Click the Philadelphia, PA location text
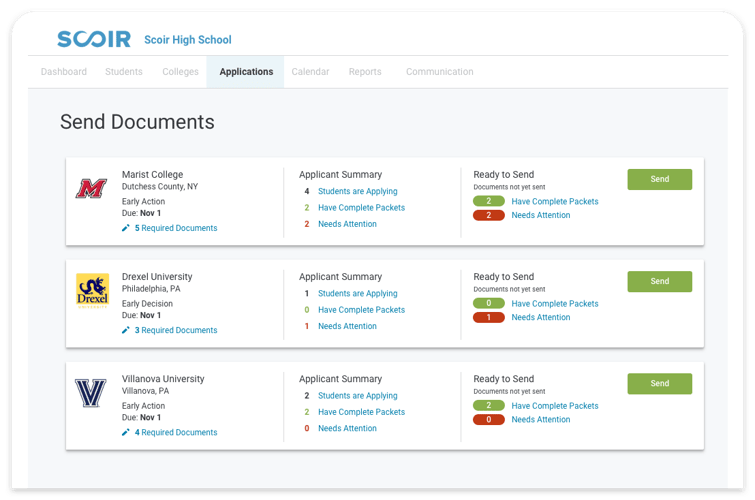Screen dimensions: 755x500 tap(151, 289)
